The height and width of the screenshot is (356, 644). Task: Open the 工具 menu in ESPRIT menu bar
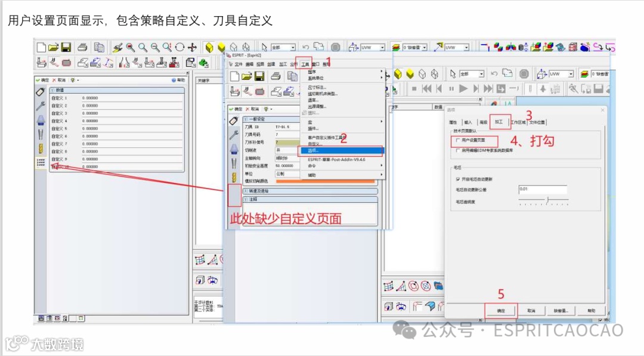pos(305,64)
